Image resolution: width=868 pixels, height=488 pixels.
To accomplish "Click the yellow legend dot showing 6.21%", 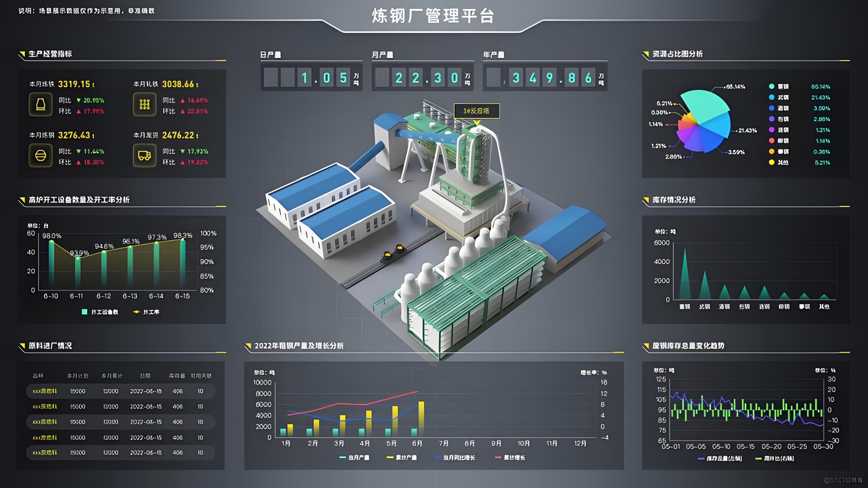I will point(772,162).
